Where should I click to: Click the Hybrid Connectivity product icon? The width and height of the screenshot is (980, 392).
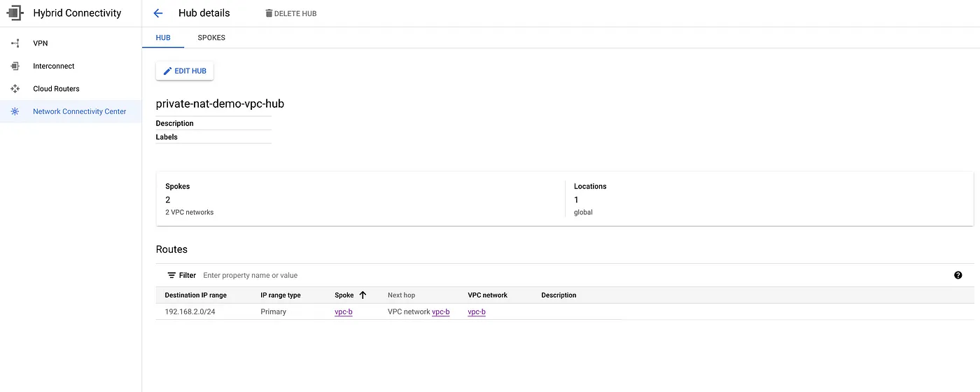15,13
